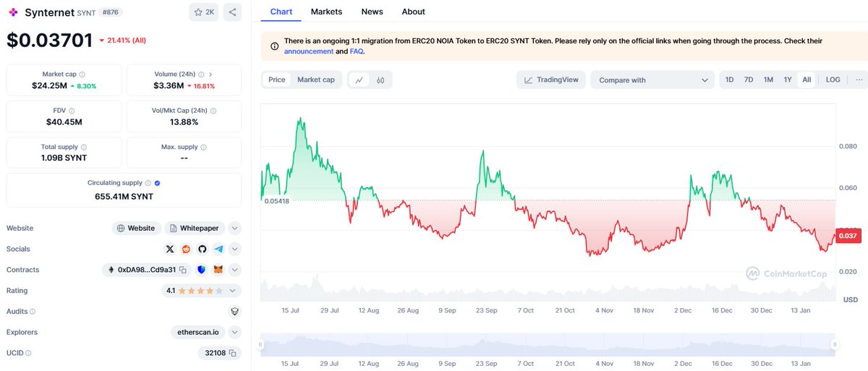Open the Website link button
The width and height of the screenshot is (868, 371).
tap(136, 228)
